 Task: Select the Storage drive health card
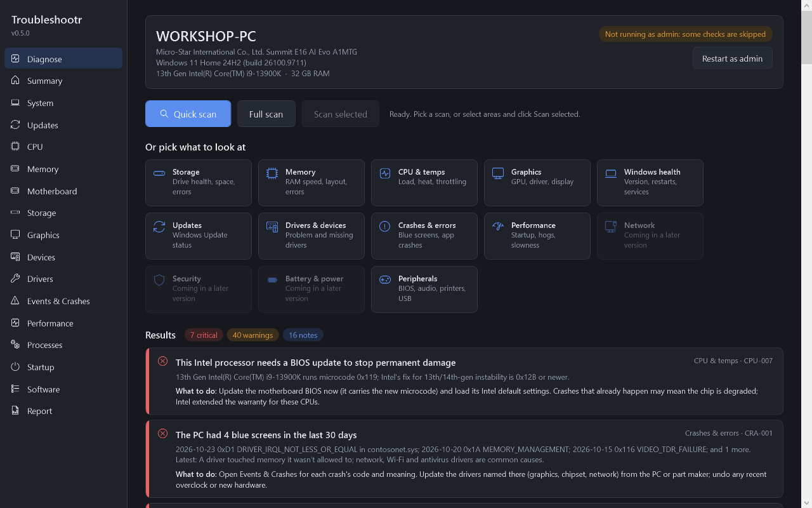point(198,182)
